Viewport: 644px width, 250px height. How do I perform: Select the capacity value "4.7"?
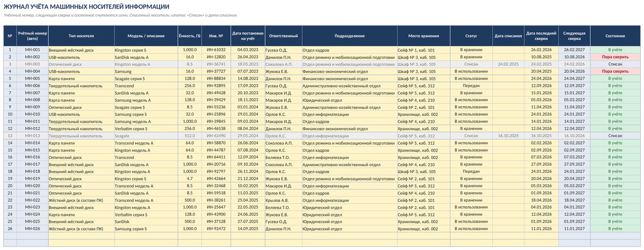click(190, 179)
